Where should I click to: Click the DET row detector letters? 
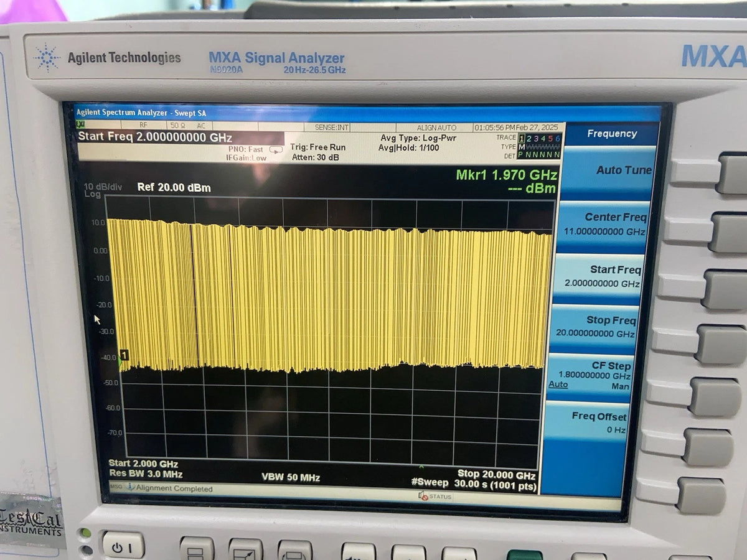540,154
